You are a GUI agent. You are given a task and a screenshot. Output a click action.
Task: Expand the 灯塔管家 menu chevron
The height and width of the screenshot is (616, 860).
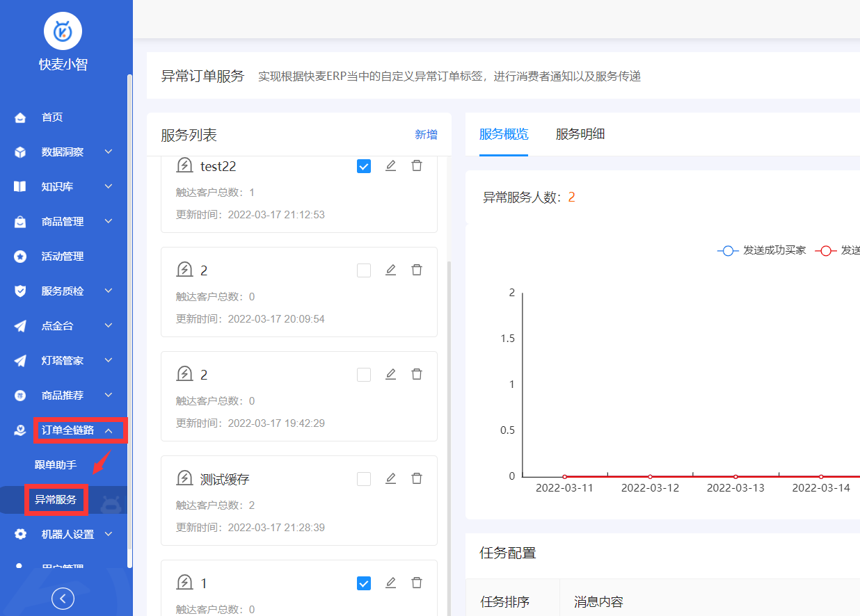point(109,360)
